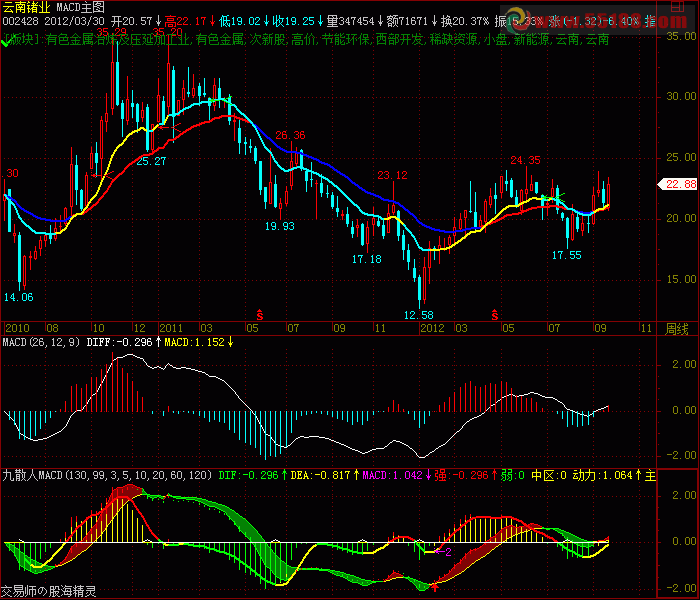Click the 2011 year marker on time axis
The width and height of the screenshot is (700, 600).
(171, 327)
